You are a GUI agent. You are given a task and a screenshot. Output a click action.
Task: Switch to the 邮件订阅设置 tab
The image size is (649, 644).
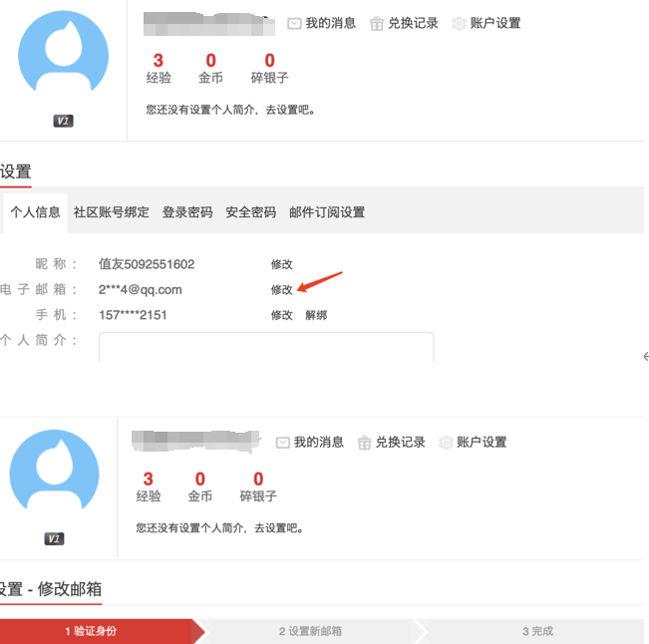[327, 212]
